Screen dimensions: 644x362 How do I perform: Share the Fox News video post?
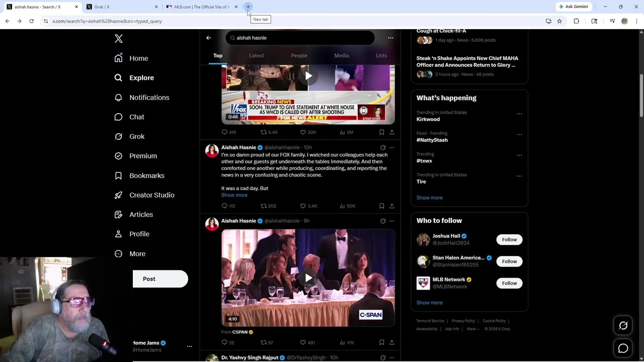[392, 132]
